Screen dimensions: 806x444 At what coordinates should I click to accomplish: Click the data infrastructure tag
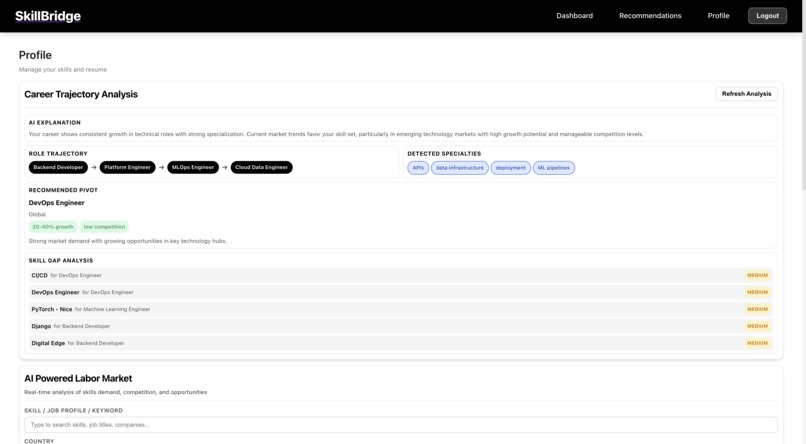(x=460, y=168)
